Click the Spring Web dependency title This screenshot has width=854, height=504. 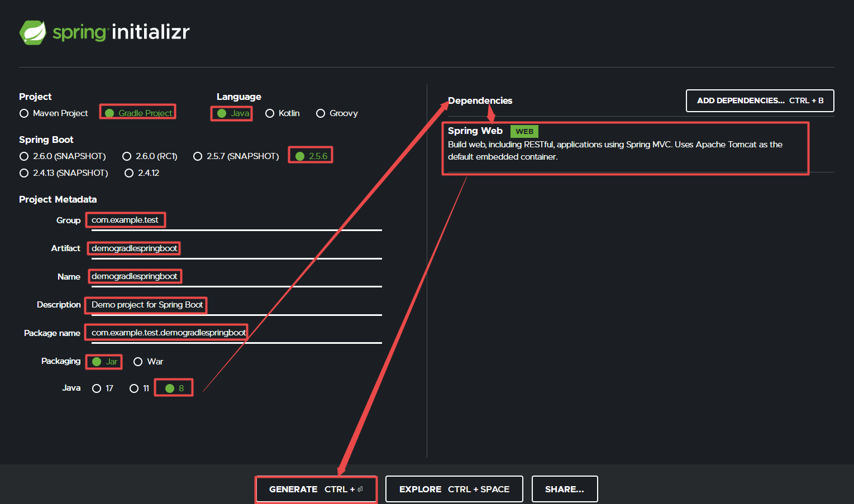[475, 131]
